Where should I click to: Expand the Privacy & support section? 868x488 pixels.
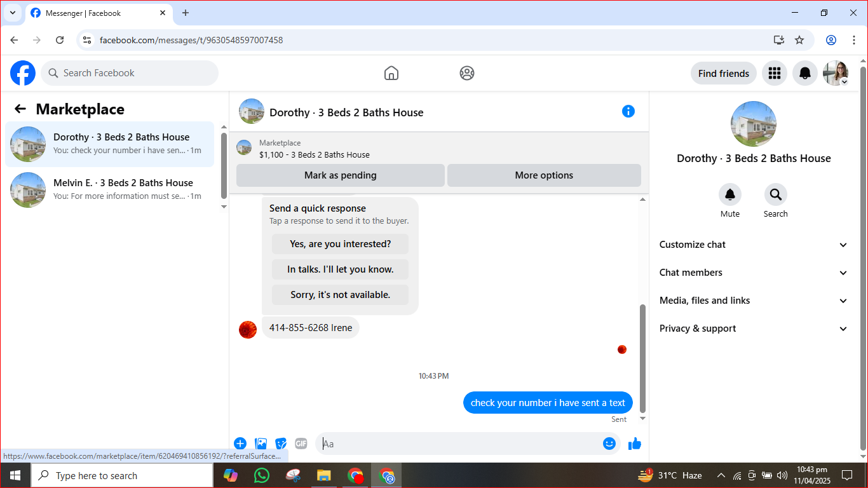pos(754,329)
